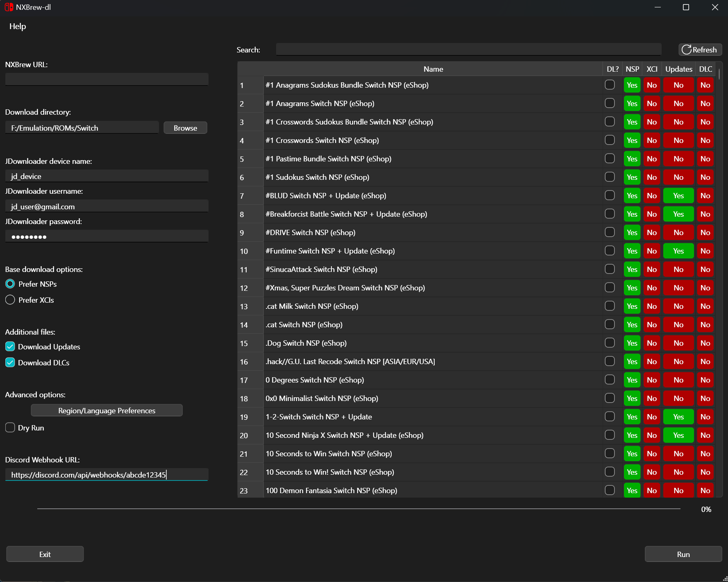Click the Browse button
Image resolution: width=728 pixels, height=582 pixels.
(x=185, y=128)
